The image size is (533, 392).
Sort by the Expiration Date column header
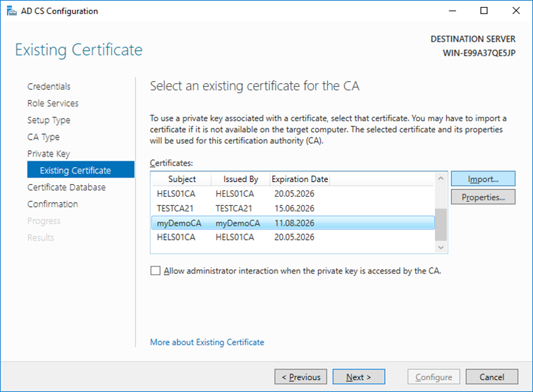(x=300, y=179)
